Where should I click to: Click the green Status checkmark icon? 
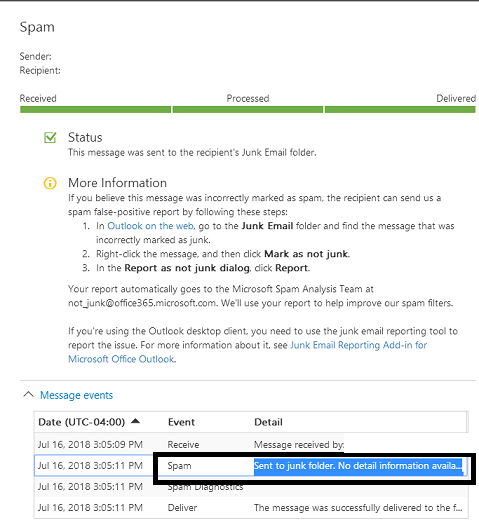pos(50,137)
